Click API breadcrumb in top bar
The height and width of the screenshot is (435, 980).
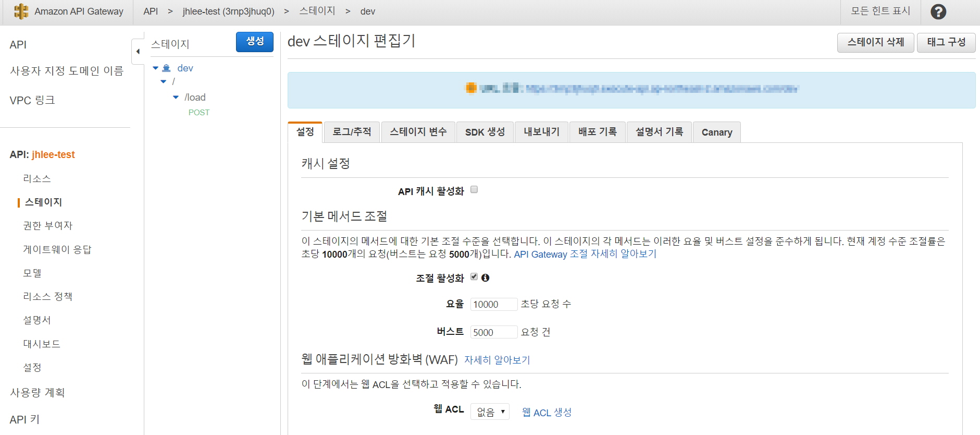[x=151, y=11]
